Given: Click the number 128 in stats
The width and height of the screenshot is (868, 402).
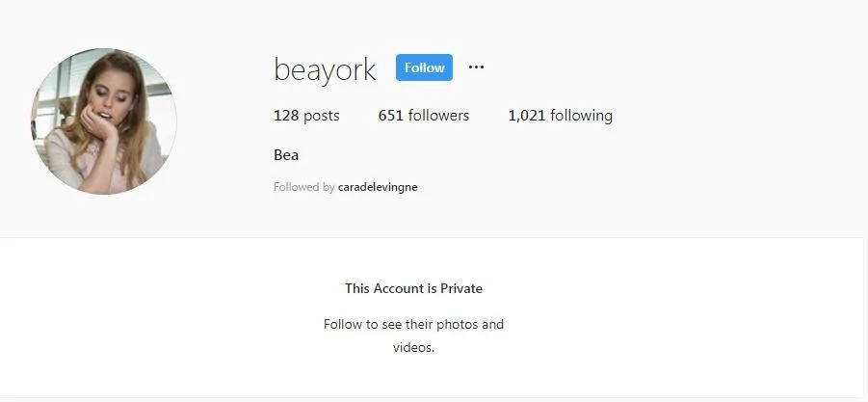Looking at the screenshot, I should [286, 116].
